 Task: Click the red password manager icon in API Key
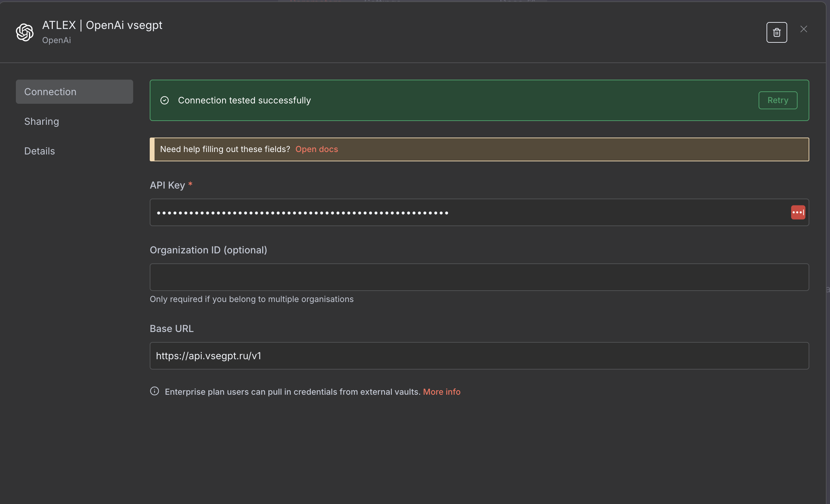click(798, 212)
